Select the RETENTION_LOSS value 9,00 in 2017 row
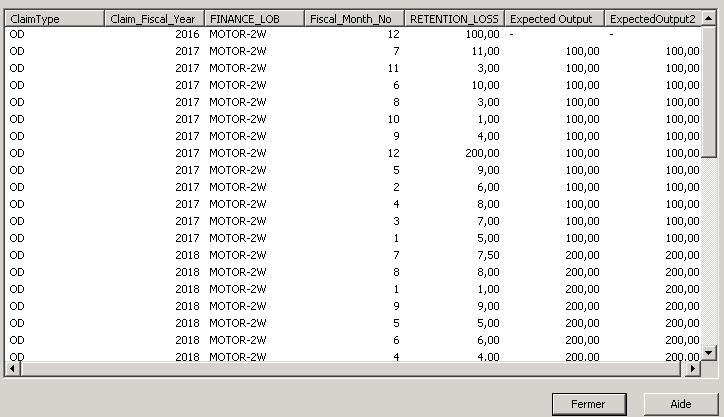The height and width of the screenshot is (417, 724). point(488,170)
